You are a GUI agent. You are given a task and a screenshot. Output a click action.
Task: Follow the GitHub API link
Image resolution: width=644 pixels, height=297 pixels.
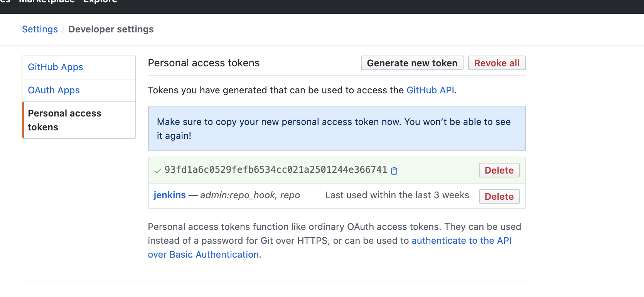pyautogui.click(x=430, y=90)
